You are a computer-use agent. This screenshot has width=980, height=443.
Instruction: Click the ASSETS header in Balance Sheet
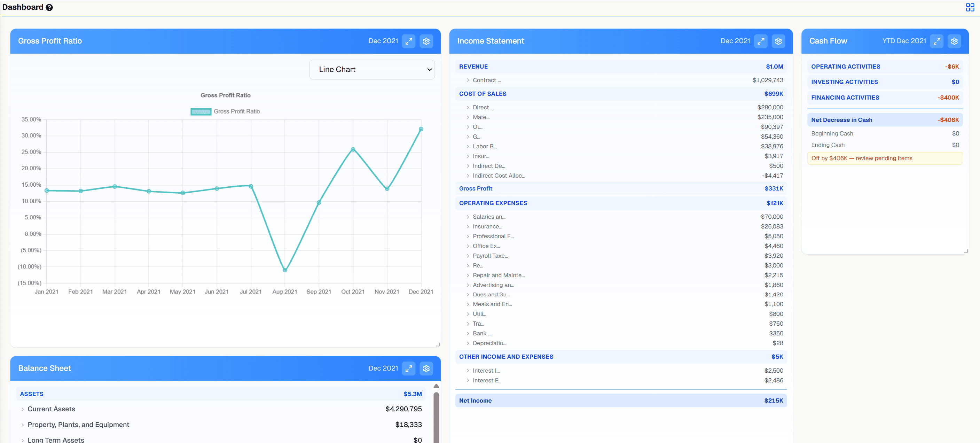[x=221, y=394]
